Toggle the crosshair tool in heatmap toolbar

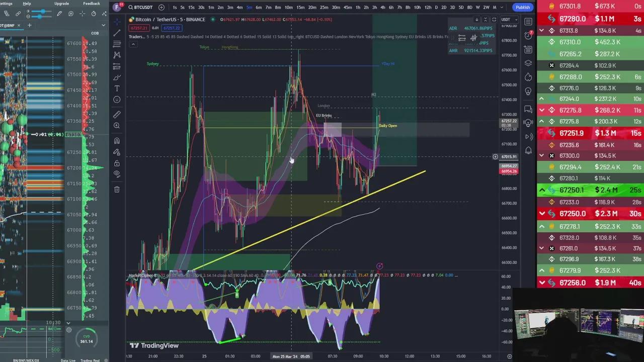tap(83, 14)
